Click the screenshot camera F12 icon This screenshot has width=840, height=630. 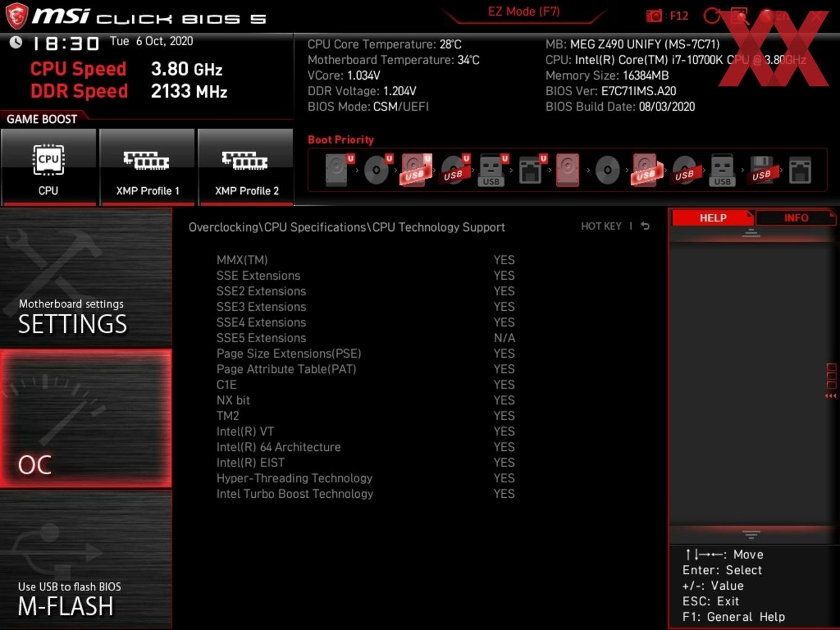(654, 15)
